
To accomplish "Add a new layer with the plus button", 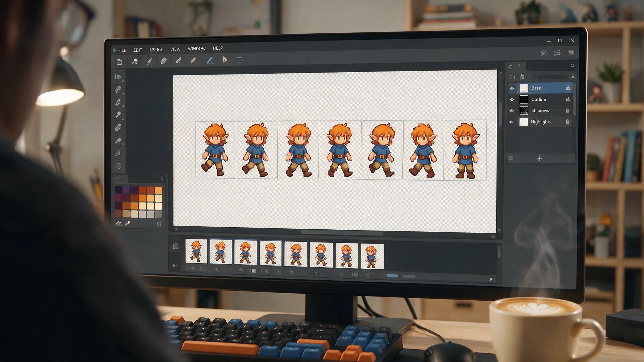I will pos(540,158).
